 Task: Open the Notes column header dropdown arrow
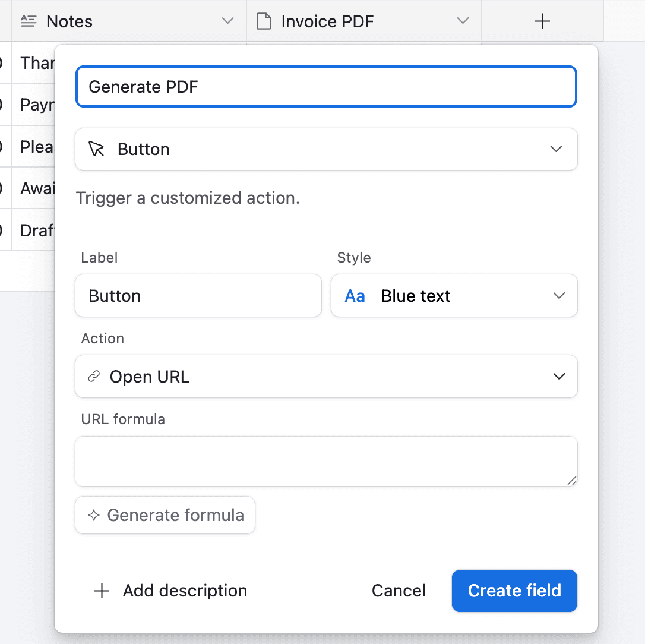coord(227,21)
